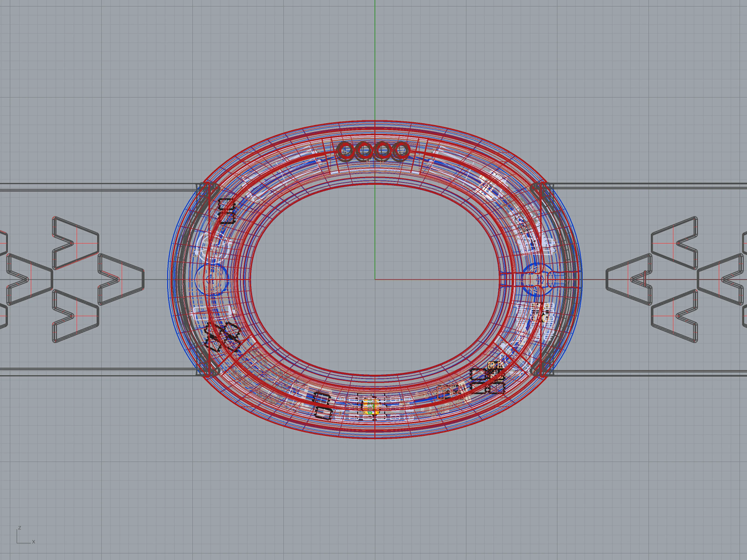Select the black rectangle pair left of orange component
This screenshot has height=560, width=747.
[x=323, y=406]
